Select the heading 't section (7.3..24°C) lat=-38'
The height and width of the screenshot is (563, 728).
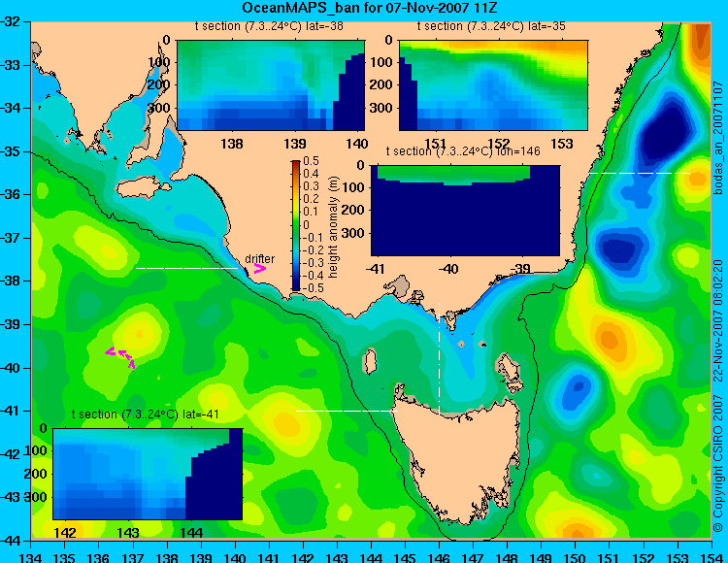click(x=269, y=26)
